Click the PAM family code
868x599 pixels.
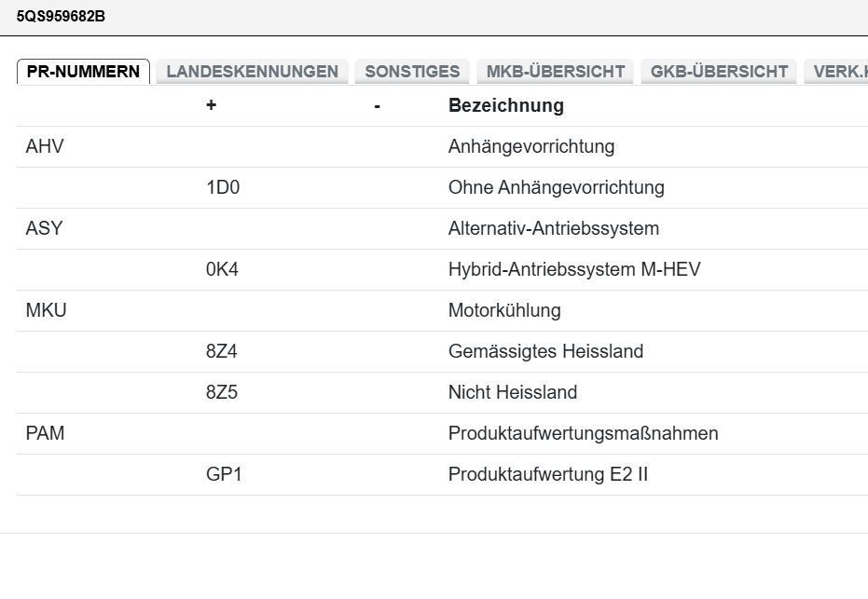point(45,433)
